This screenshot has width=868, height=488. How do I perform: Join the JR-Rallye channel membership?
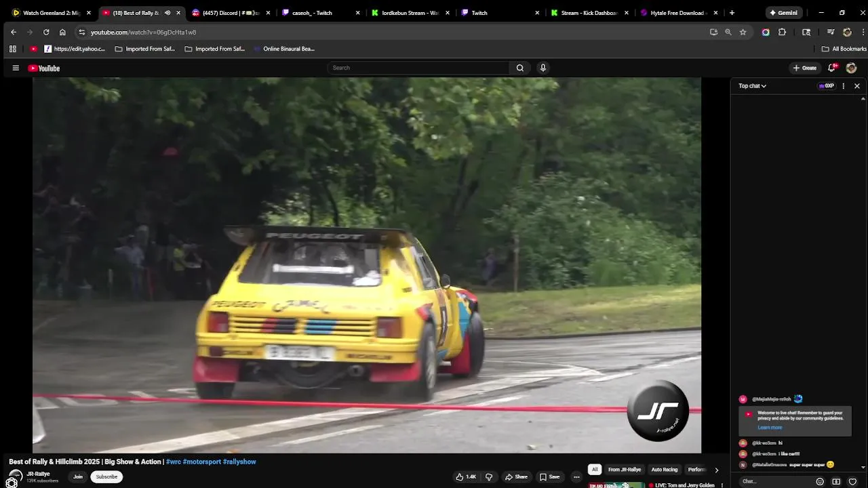pyautogui.click(x=78, y=476)
